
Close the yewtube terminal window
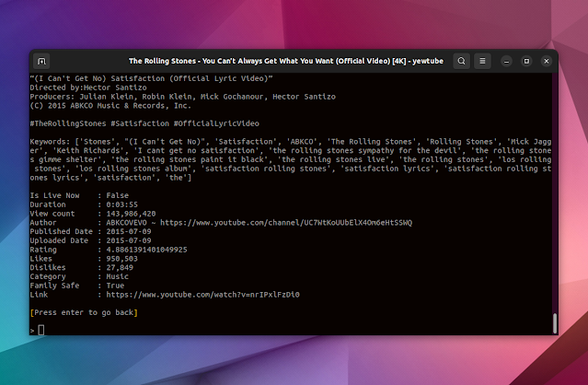547,61
